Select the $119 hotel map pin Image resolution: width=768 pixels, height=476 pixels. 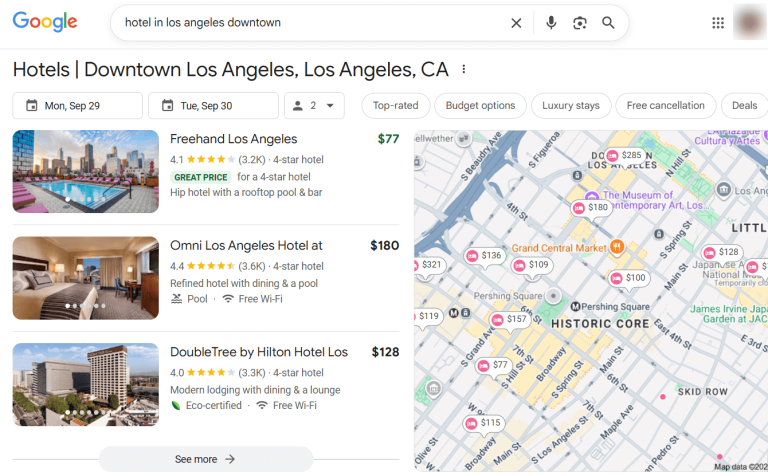click(427, 316)
